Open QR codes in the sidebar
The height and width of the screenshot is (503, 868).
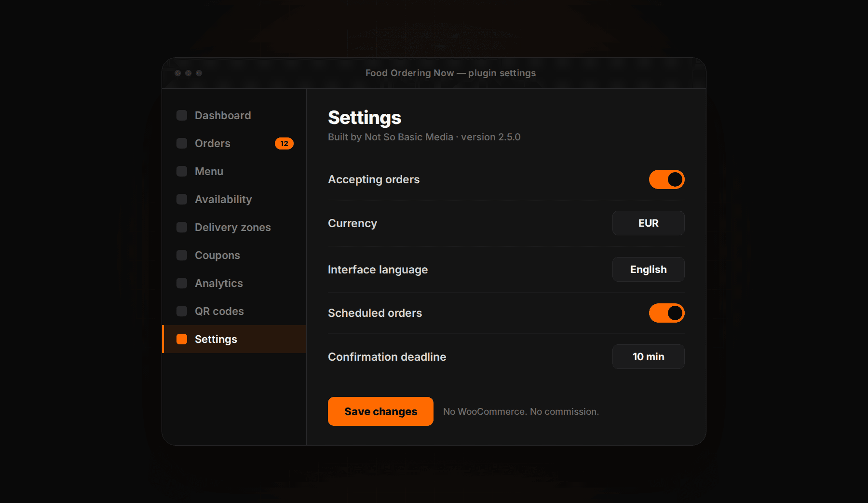click(234, 311)
